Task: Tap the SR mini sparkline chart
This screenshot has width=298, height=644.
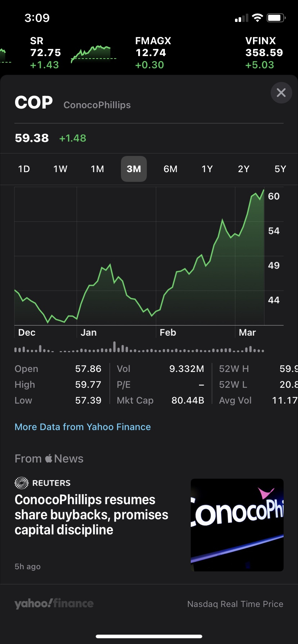Action: coord(94,54)
